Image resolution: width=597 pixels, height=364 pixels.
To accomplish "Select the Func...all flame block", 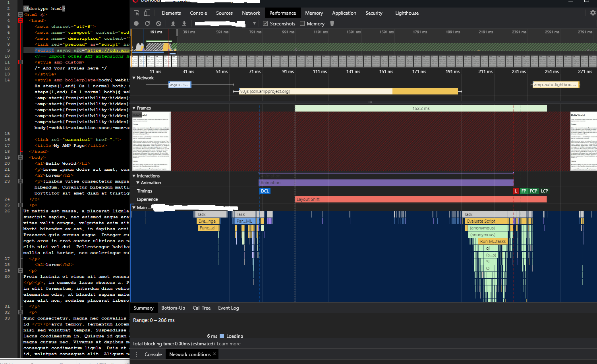I will click(208, 228).
